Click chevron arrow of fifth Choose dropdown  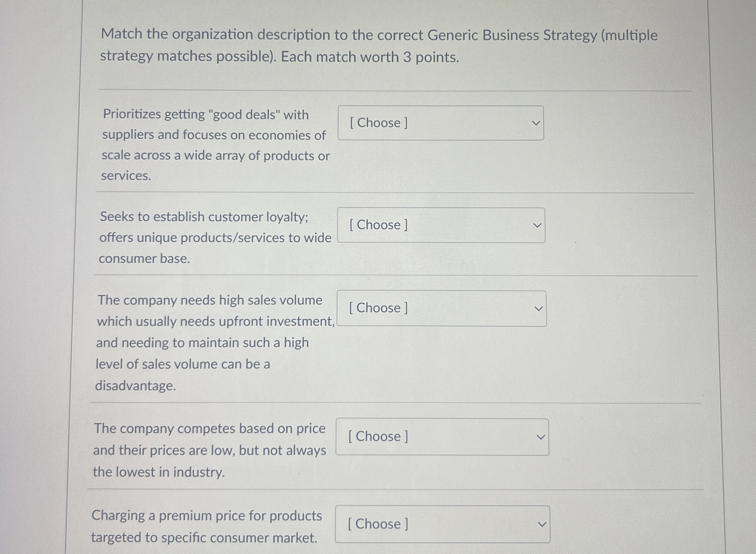coord(542,524)
